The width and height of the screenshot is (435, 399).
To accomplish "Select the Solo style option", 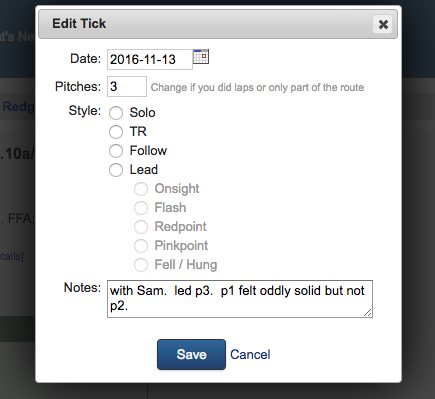I will point(116,113).
